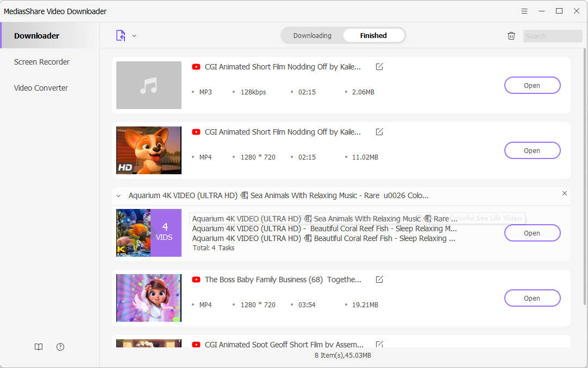The image size is (588, 368).
Task: Click the MediasShare Video Downloader window title
Action: (x=55, y=11)
